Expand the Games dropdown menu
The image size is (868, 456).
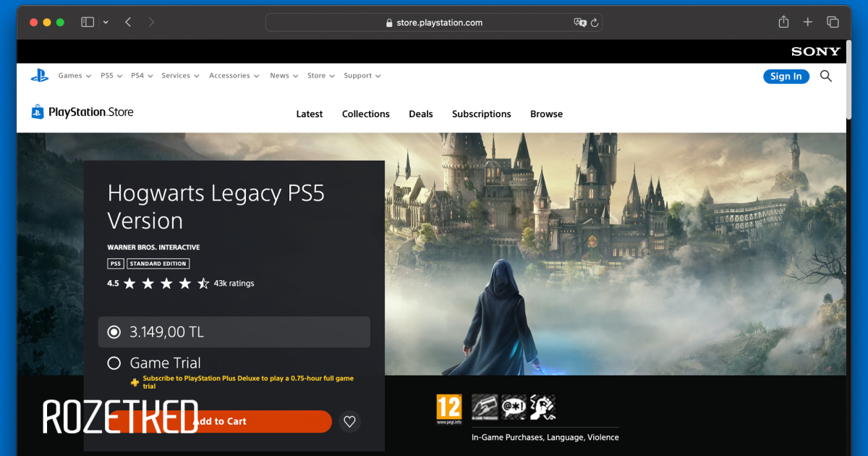coord(75,76)
